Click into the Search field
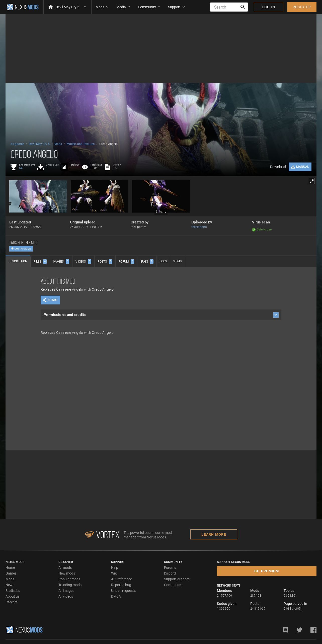 pos(225,7)
